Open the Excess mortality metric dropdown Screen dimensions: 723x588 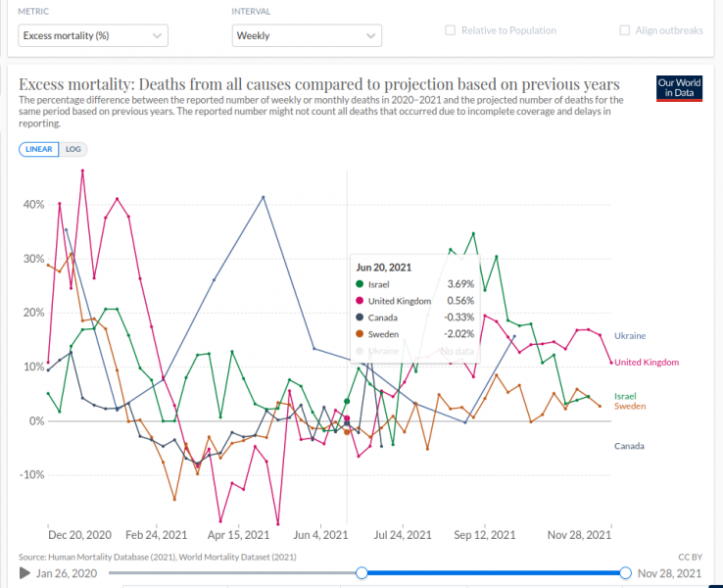[x=93, y=36]
